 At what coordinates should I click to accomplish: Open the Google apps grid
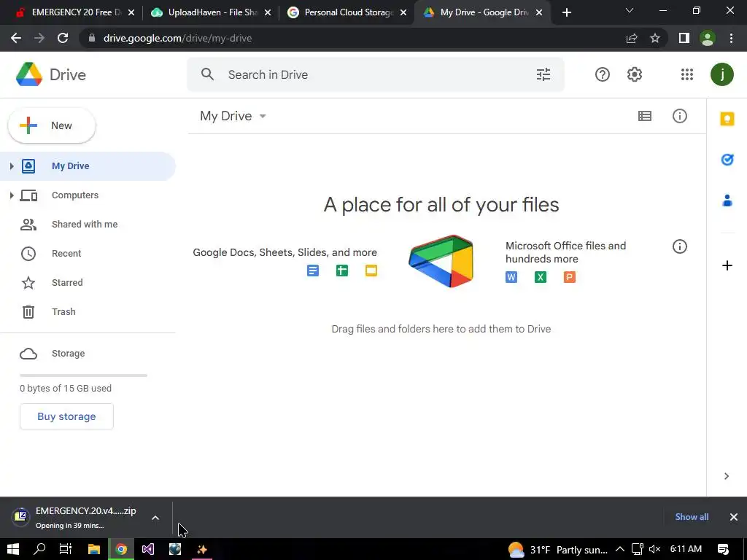[x=687, y=74]
